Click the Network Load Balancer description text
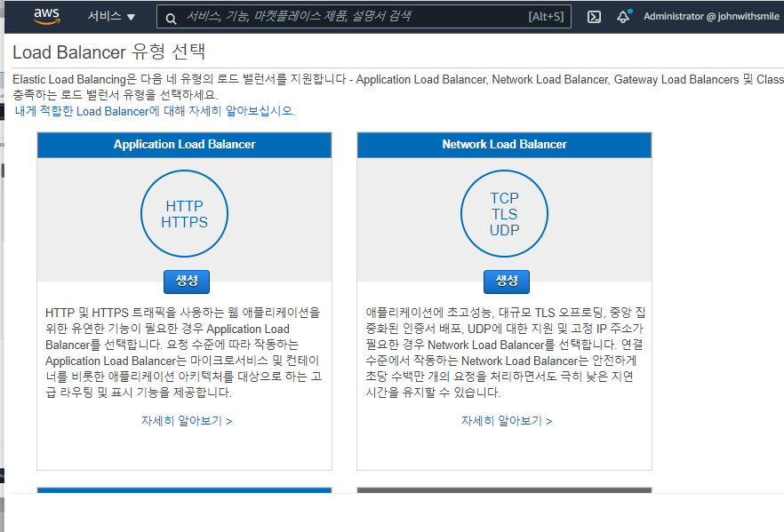The image size is (784, 532). point(505,353)
